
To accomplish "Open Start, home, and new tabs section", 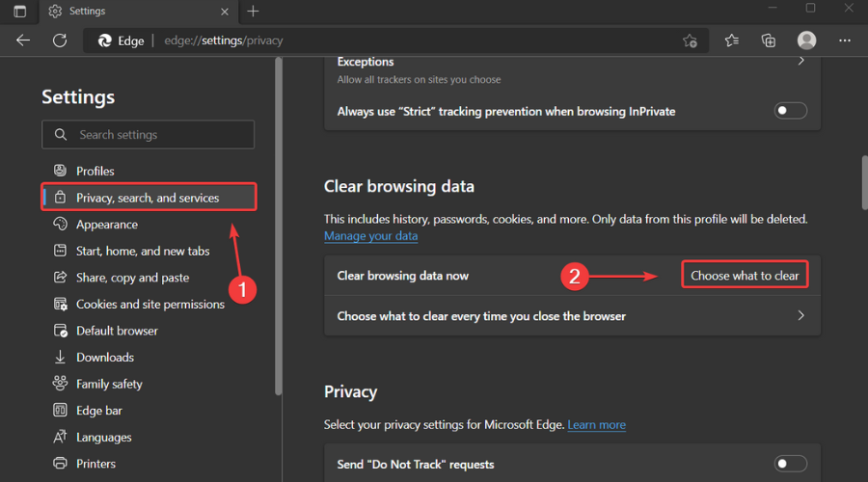I will click(x=143, y=251).
